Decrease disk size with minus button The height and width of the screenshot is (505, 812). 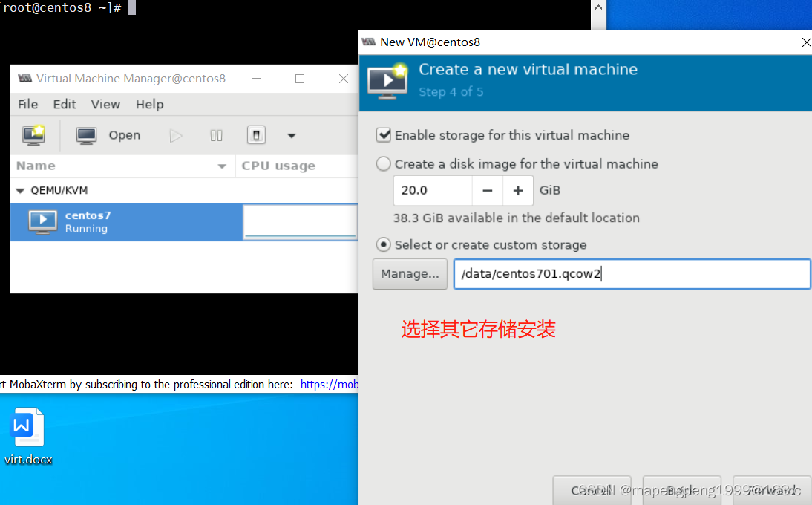click(488, 191)
